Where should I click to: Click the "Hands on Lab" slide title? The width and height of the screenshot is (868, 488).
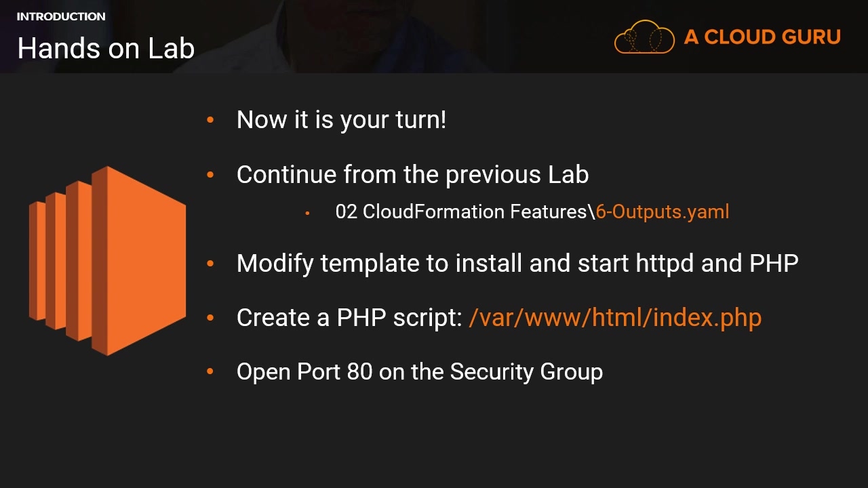106,48
